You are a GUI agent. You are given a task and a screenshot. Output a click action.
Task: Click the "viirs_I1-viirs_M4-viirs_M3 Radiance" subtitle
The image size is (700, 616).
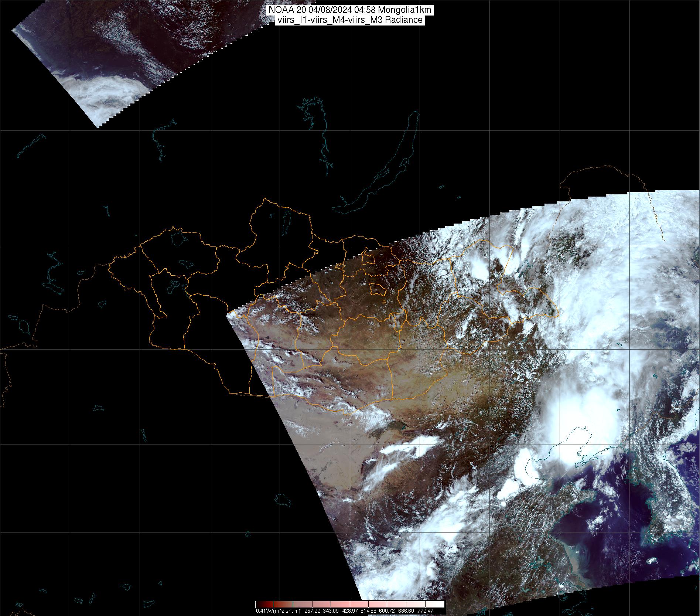(x=350, y=20)
